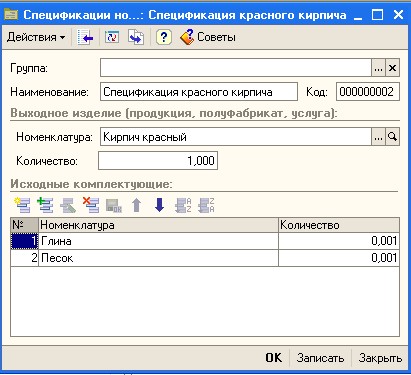Click the OK button

(x=274, y=358)
